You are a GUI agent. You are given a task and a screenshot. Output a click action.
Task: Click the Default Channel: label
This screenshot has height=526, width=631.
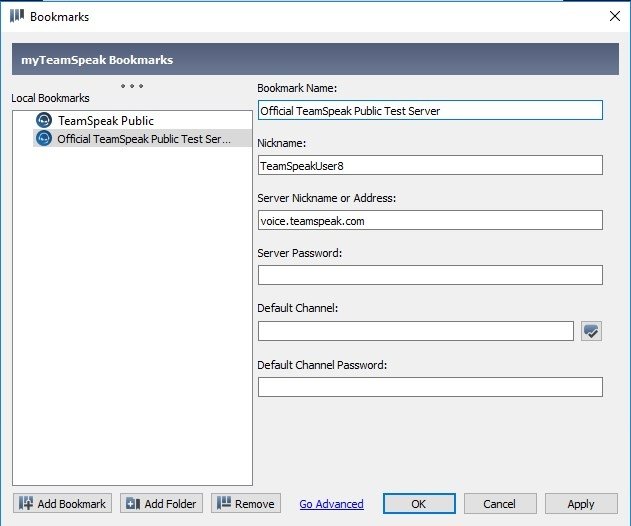[298, 308]
